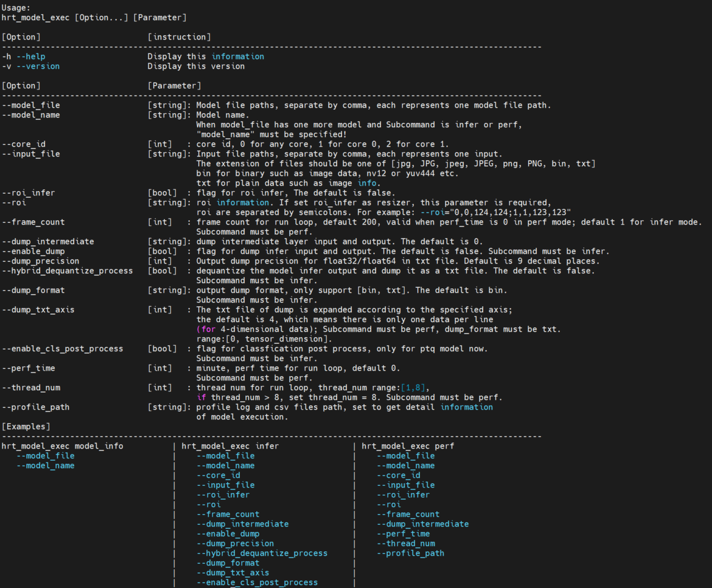Click the --help option flag
Image resolution: width=712 pixels, height=588 pixels.
coord(32,56)
